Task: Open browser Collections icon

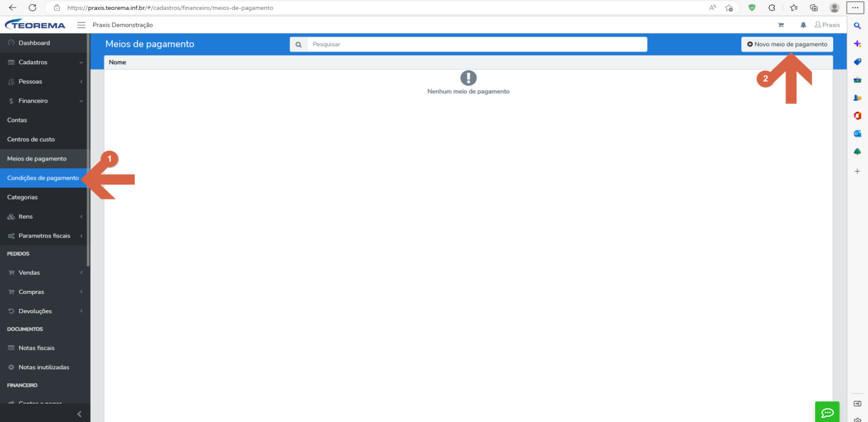Action: point(814,7)
